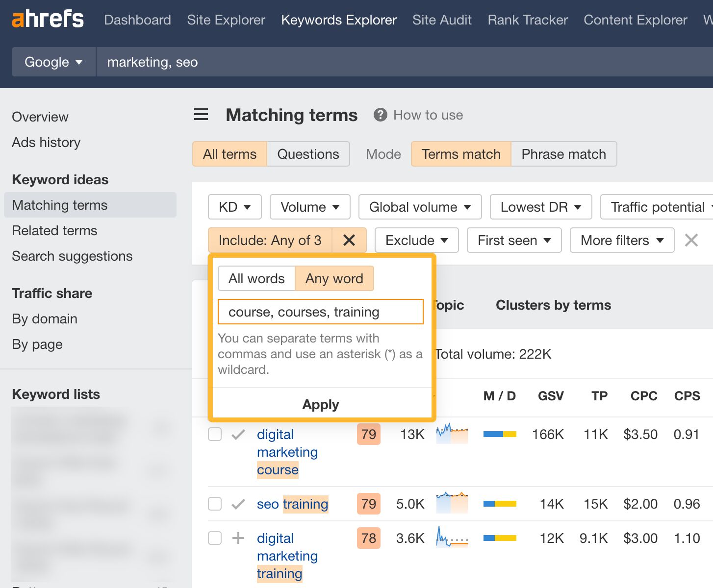
Task: Expand the More filters dropdown
Action: 622,240
